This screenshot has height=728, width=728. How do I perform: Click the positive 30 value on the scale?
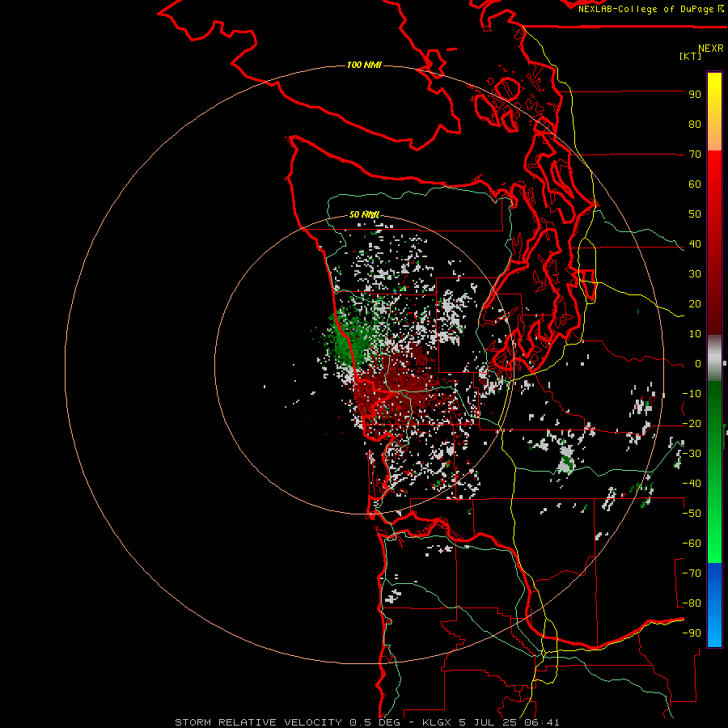coord(695,274)
